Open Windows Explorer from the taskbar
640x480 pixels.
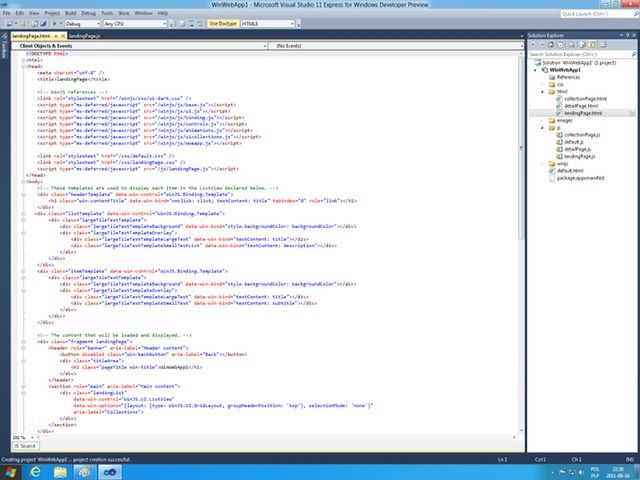pos(60,473)
